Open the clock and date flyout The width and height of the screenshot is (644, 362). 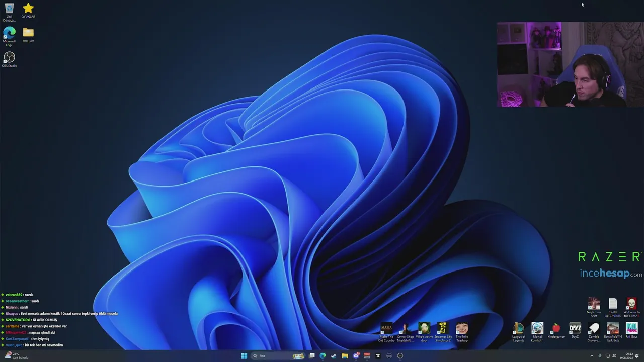pos(626,356)
